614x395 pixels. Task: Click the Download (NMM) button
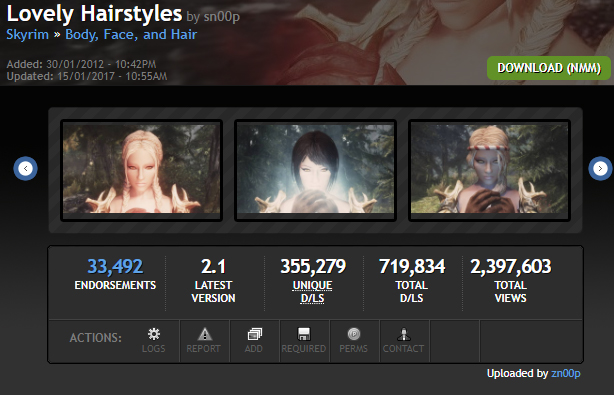(549, 68)
